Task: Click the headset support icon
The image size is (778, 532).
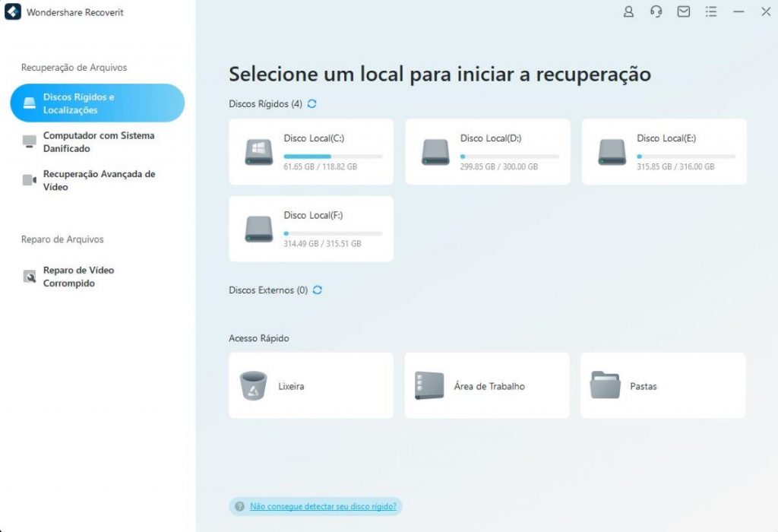Action: coord(656,11)
